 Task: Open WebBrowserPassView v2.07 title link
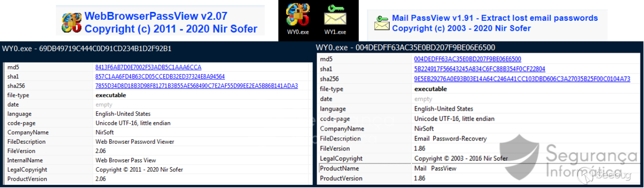pyautogui.click(x=156, y=17)
